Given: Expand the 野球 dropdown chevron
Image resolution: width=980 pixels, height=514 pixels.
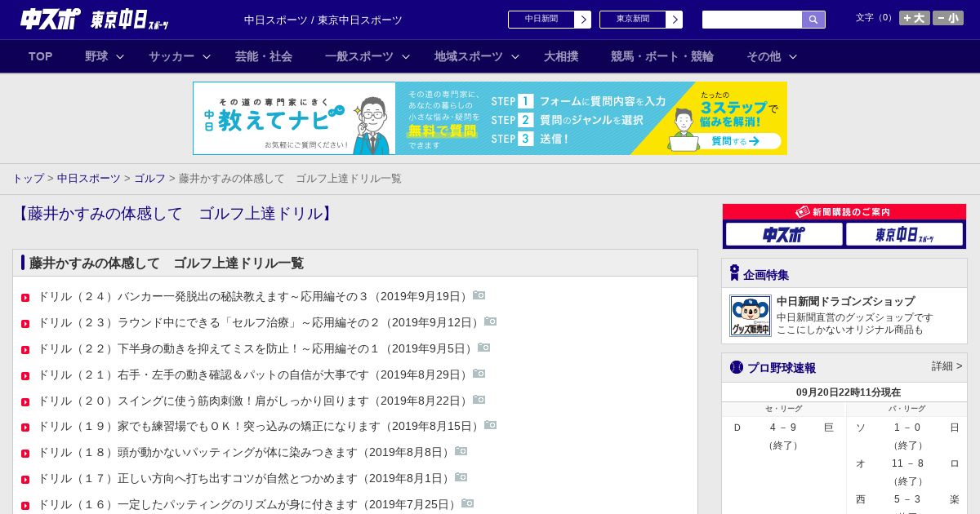Looking at the screenshot, I should coord(120,56).
